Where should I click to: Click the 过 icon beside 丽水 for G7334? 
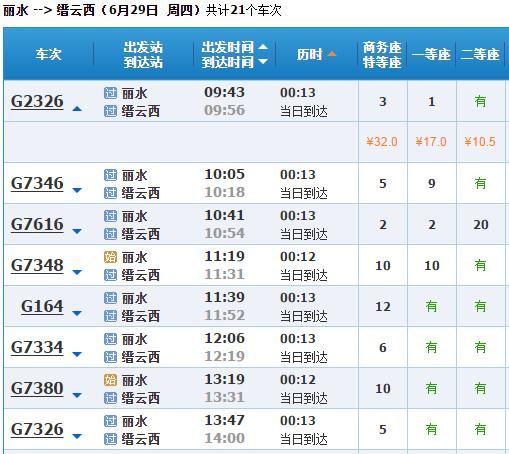click(110, 339)
